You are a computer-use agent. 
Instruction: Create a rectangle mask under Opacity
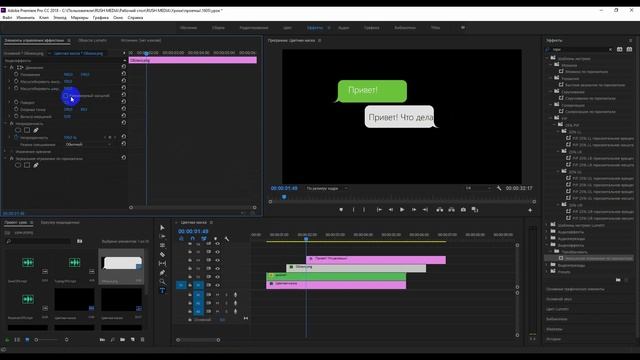[x=27, y=130]
